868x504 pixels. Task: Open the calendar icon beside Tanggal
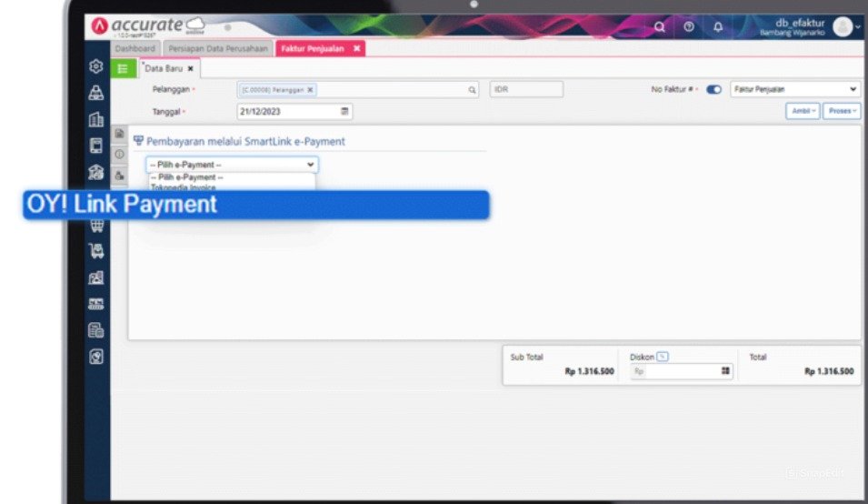[x=344, y=111]
